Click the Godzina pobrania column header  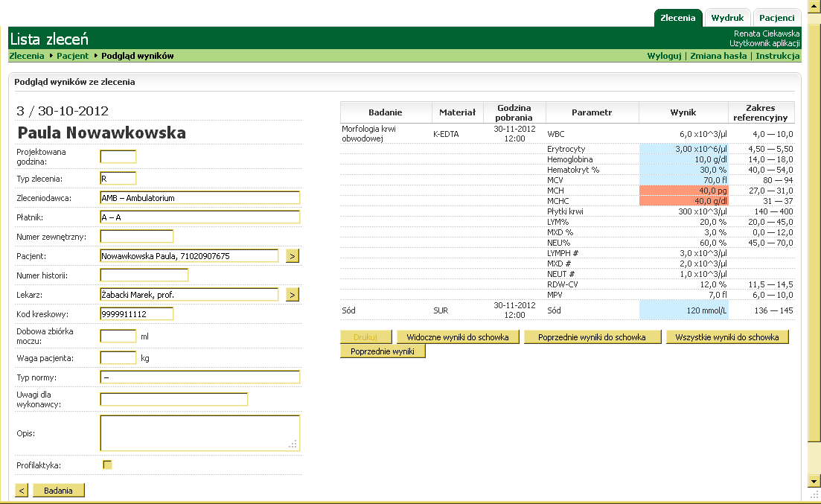514,112
